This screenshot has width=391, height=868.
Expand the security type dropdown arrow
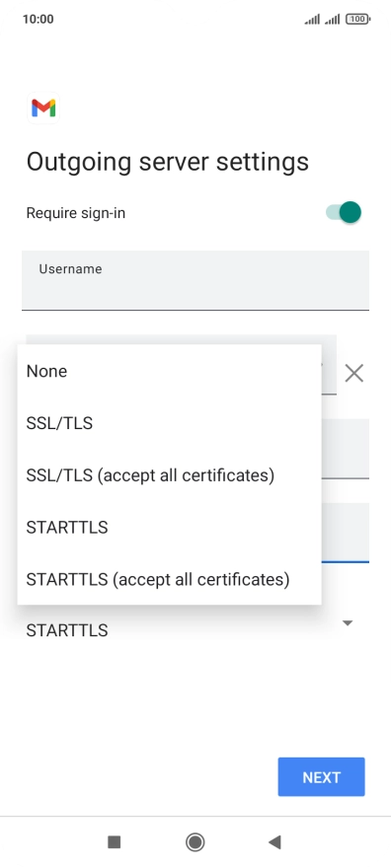click(x=348, y=623)
